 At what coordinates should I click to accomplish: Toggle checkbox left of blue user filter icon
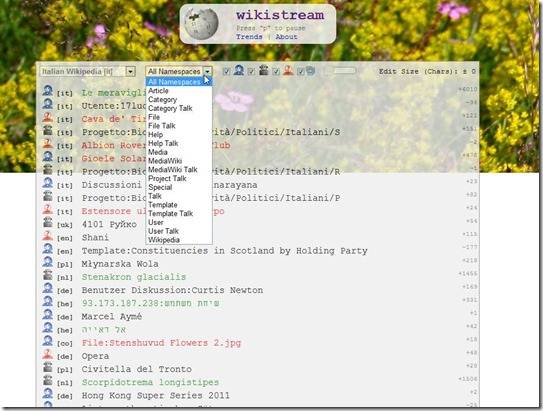226,71
